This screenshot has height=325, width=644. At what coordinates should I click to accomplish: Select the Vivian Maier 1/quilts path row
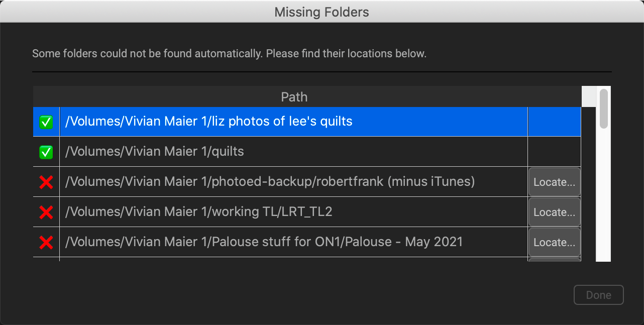pyautogui.click(x=155, y=152)
